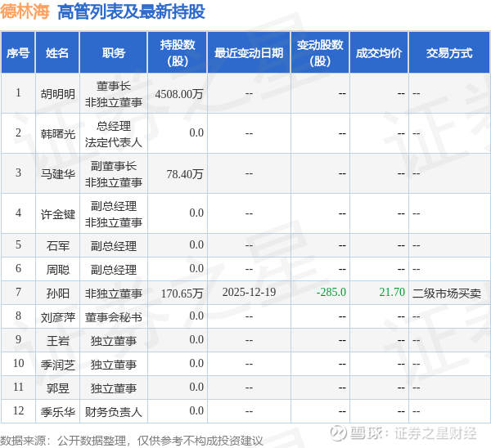Click the name 孙阳
Screen dimensions: 491x448
click(x=58, y=293)
